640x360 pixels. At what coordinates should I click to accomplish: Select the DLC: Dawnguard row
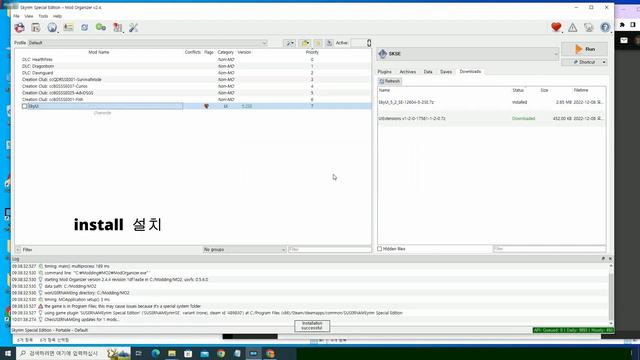point(193,73)
